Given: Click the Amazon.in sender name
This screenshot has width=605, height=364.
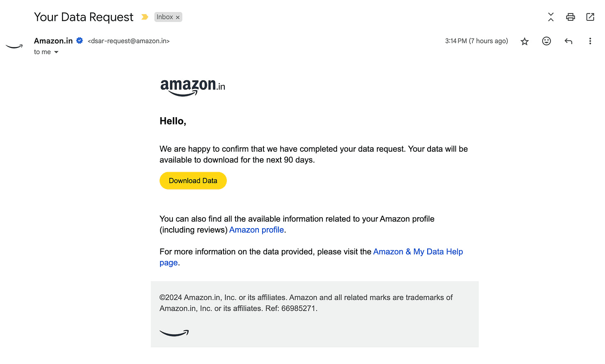Looking at the screenshot, I should pos(53,41).
